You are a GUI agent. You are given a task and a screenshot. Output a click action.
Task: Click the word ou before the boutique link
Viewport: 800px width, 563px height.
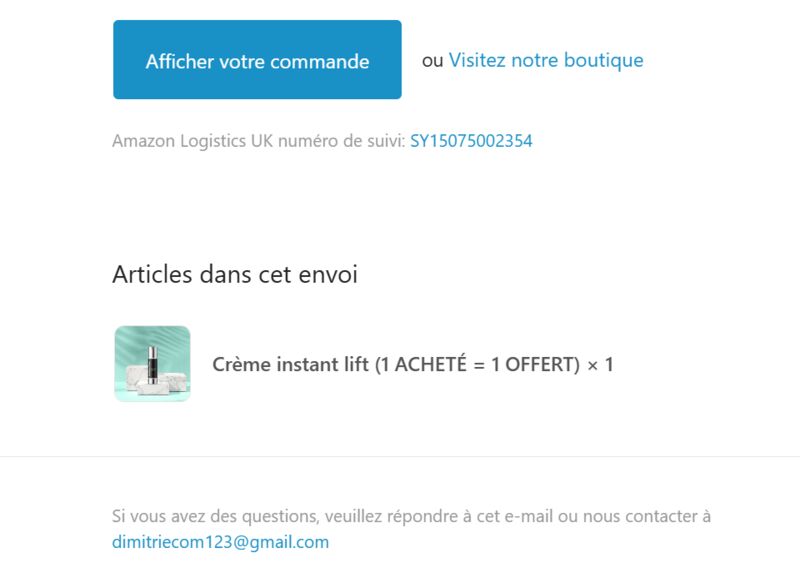coord(433,61)
